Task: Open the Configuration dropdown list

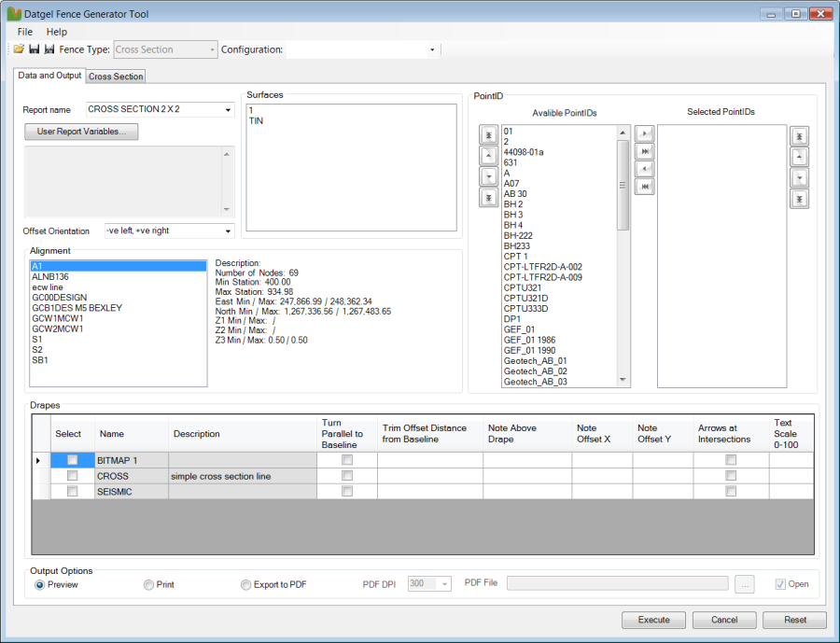Action: tap(432, 49)
